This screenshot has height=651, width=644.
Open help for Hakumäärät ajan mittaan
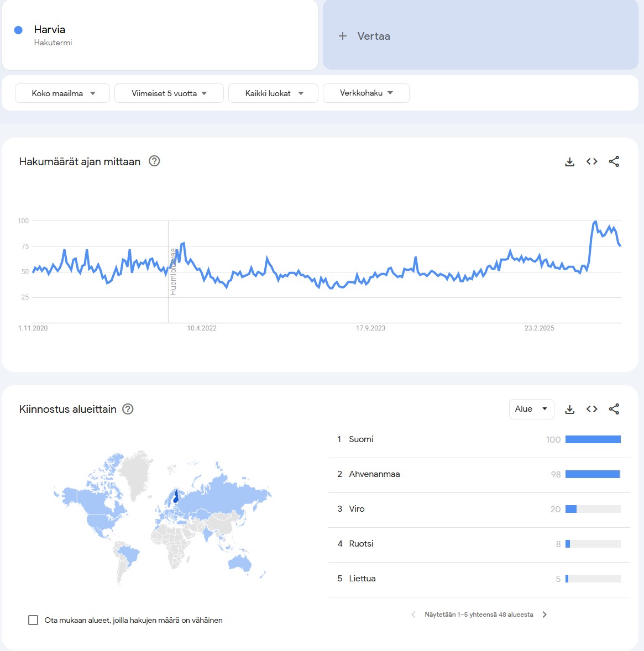pyautogui.click(x=155, y=161)
